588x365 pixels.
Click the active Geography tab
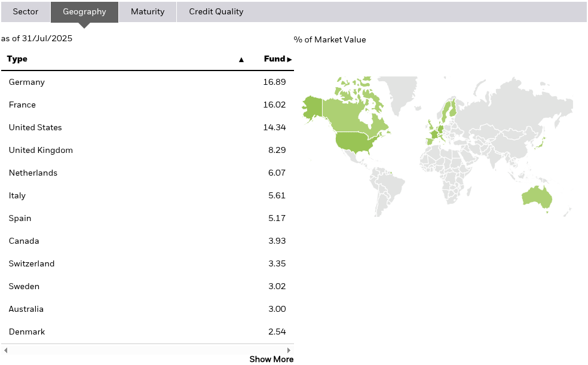point(84,12)
